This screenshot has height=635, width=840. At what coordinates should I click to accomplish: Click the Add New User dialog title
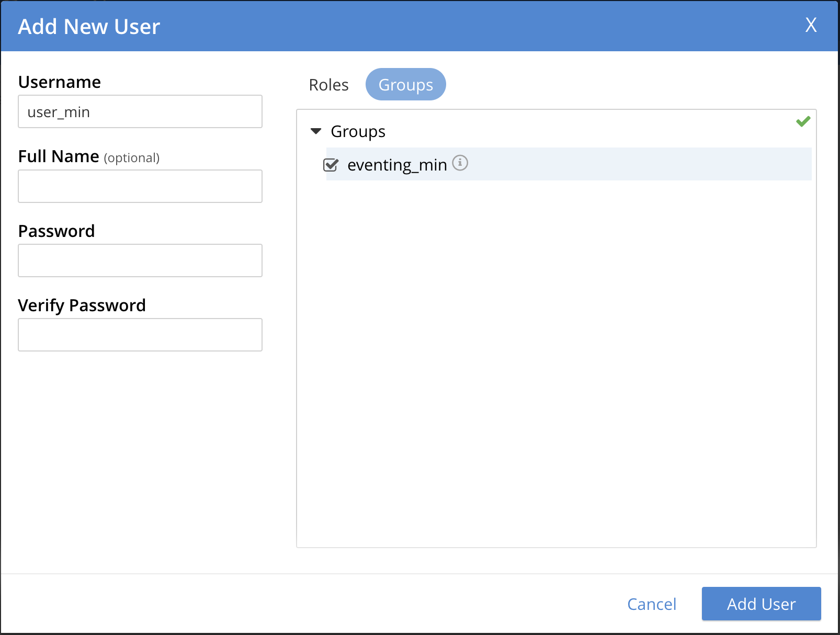coord(89,27)
